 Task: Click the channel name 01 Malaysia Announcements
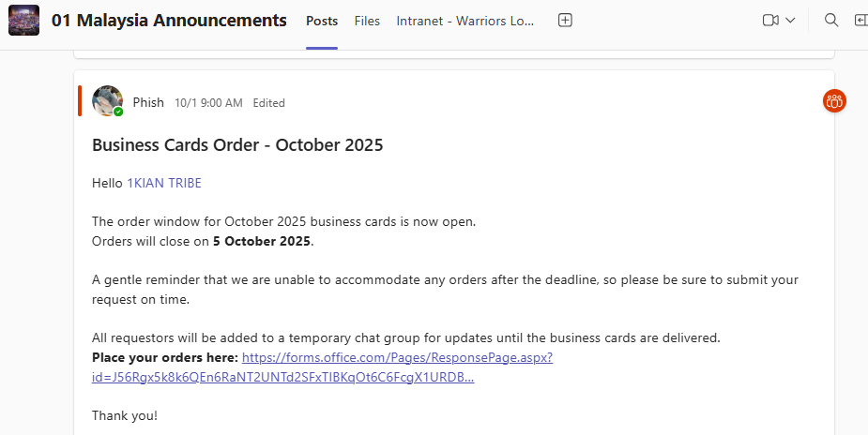169,21
